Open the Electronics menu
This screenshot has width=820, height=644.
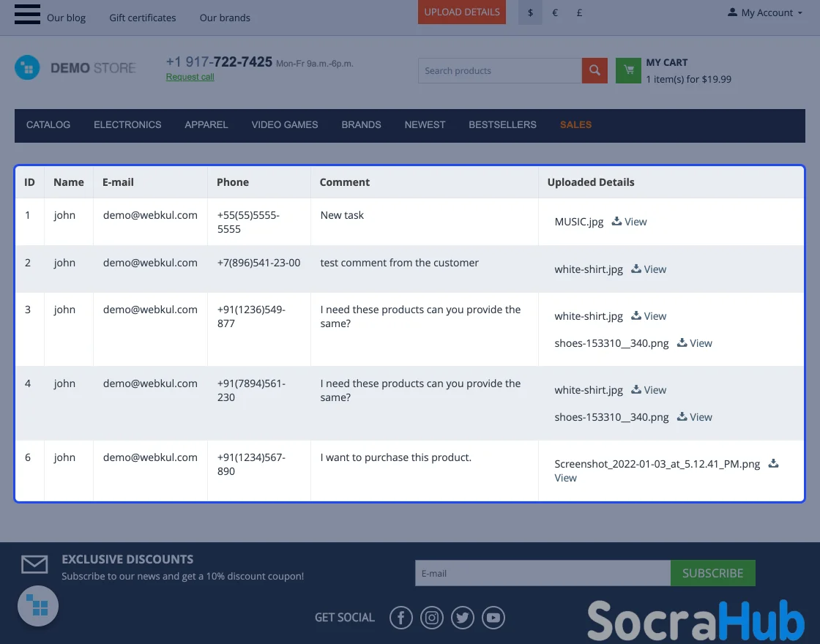pos(127,125)
